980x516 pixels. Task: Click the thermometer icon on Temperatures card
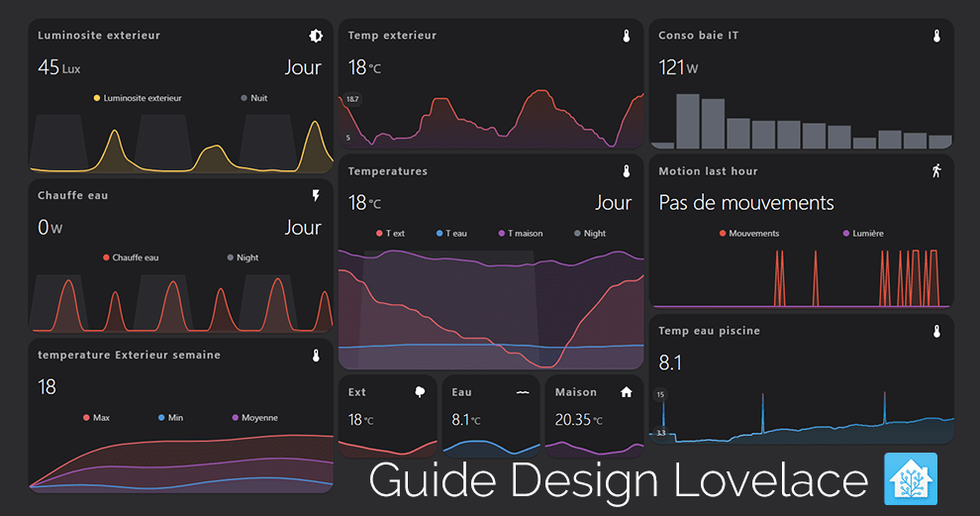[627, 171]
